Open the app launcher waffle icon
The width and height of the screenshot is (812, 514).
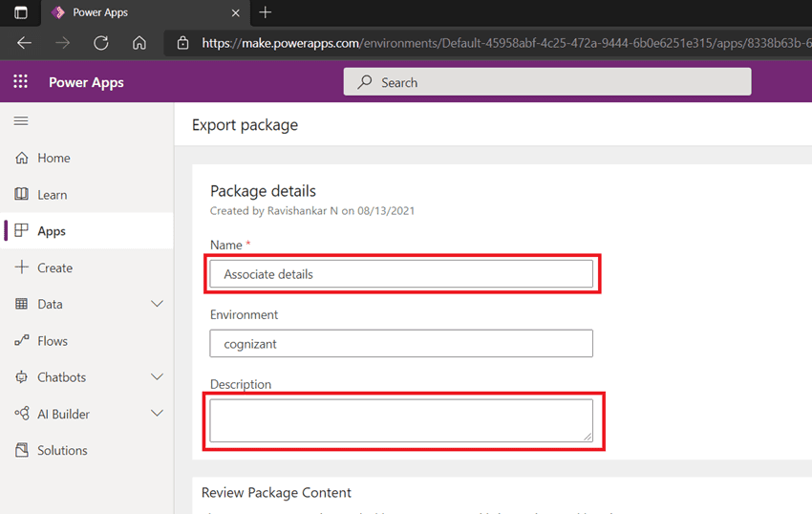[x=20, y=82]
